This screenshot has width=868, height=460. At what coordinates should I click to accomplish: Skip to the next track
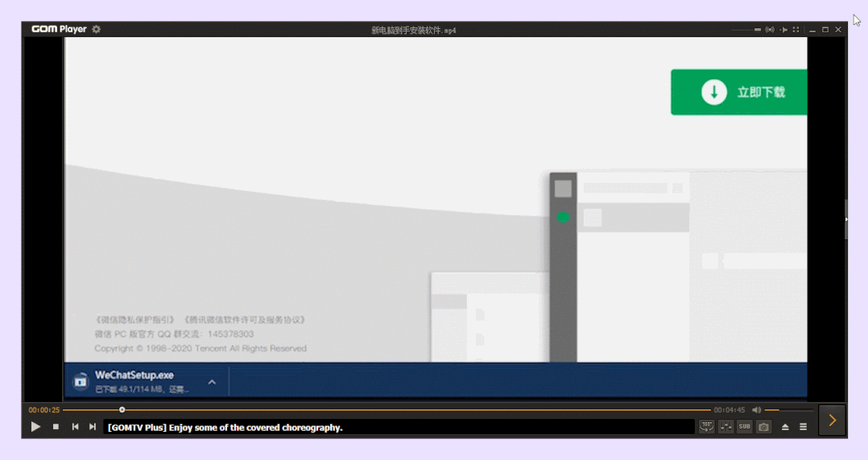coord(93,427)
